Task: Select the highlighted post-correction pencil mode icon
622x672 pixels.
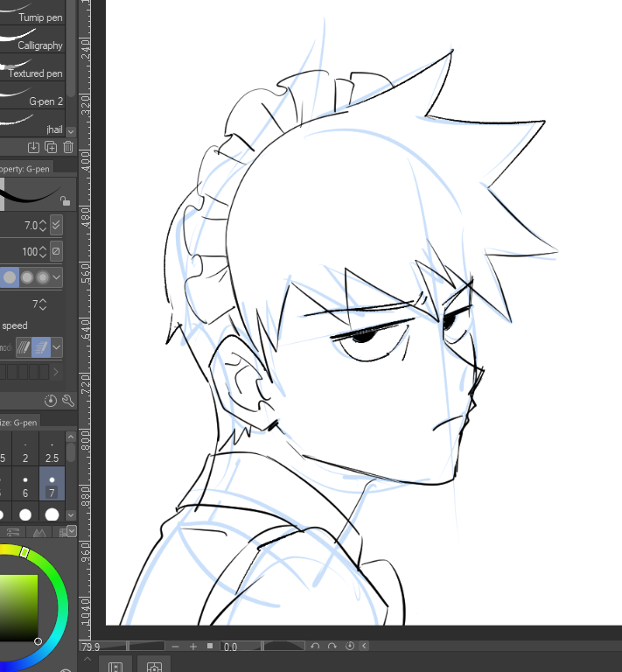Action: [x=41, y=347]
